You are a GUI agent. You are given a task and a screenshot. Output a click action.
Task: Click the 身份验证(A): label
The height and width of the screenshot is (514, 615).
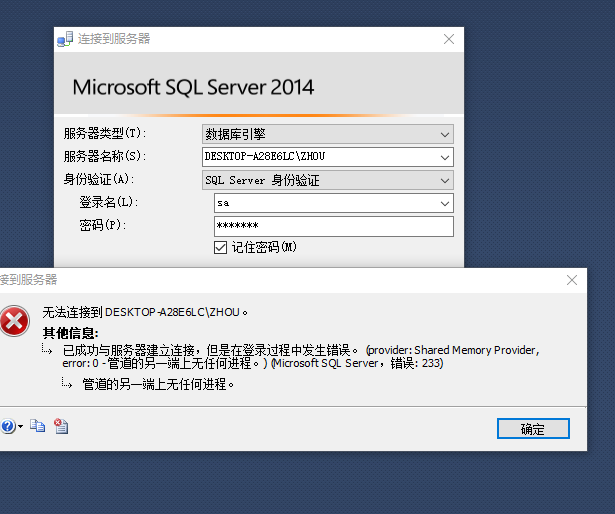tap(99, 179)
